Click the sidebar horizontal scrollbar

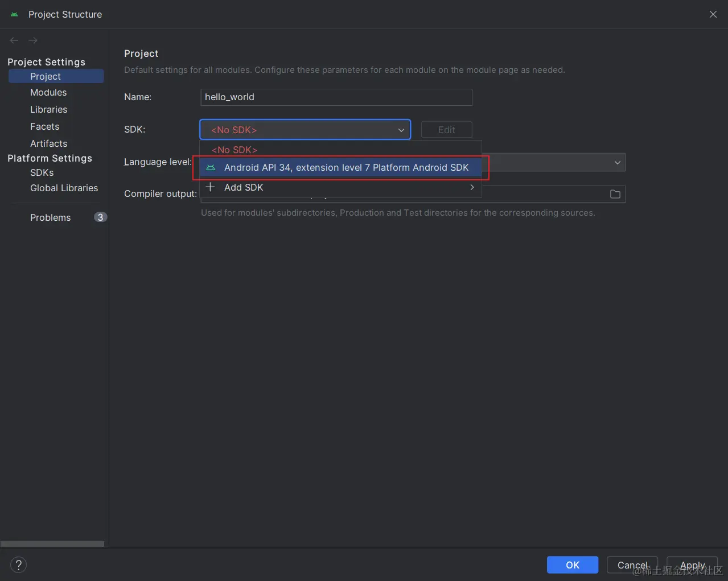52,544
